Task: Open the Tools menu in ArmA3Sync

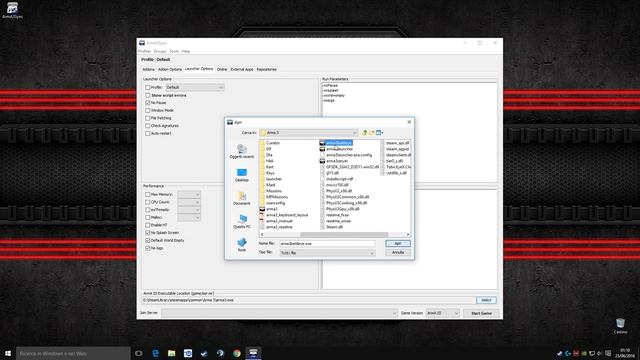Action: tap(174, 51)
